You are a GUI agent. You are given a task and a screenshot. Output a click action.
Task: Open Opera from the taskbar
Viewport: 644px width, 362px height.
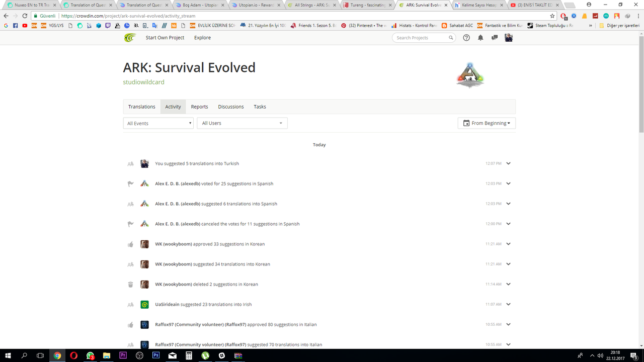(74, 355)
